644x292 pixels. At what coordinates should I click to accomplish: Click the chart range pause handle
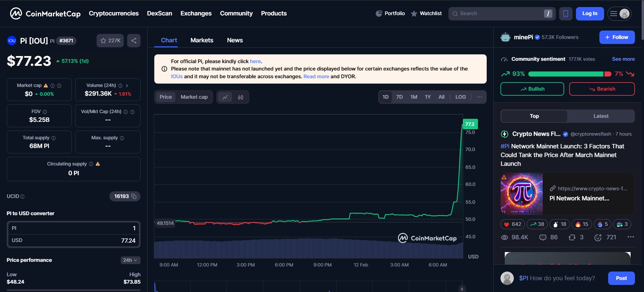point(462,289)
